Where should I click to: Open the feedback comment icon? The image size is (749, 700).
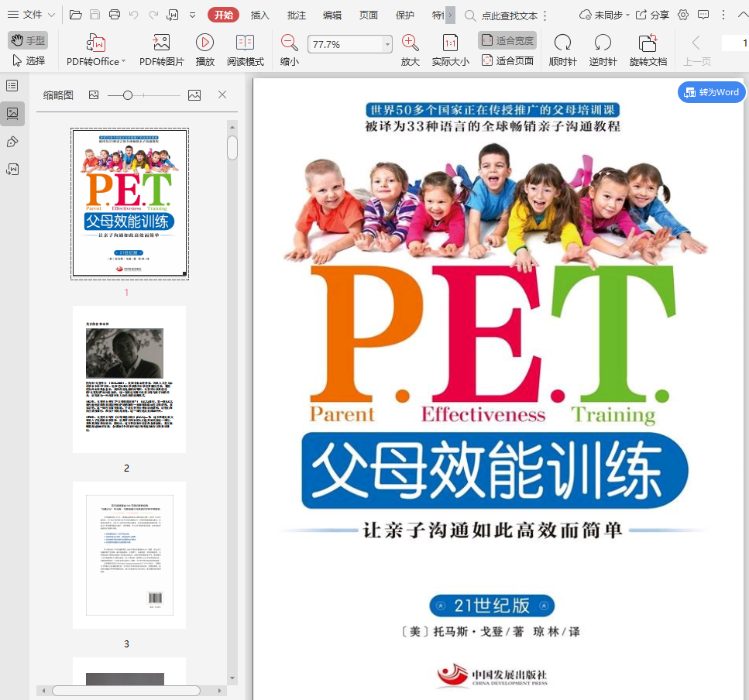point(703,15)
